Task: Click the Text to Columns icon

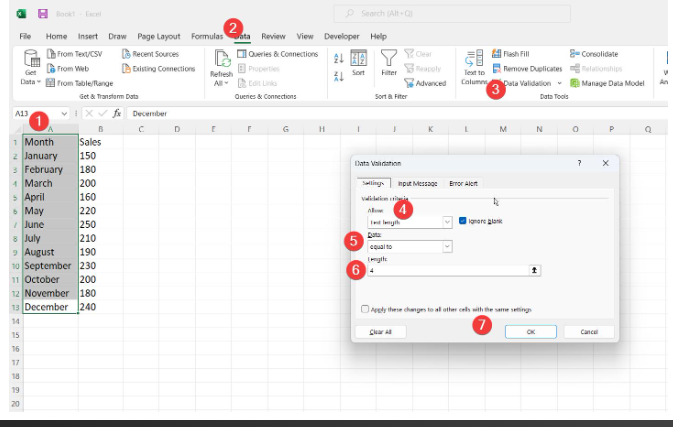Action: tap(474, 58)
